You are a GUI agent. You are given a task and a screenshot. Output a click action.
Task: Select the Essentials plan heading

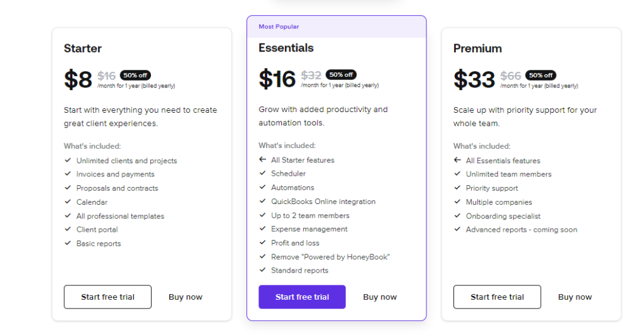(286, 48)
